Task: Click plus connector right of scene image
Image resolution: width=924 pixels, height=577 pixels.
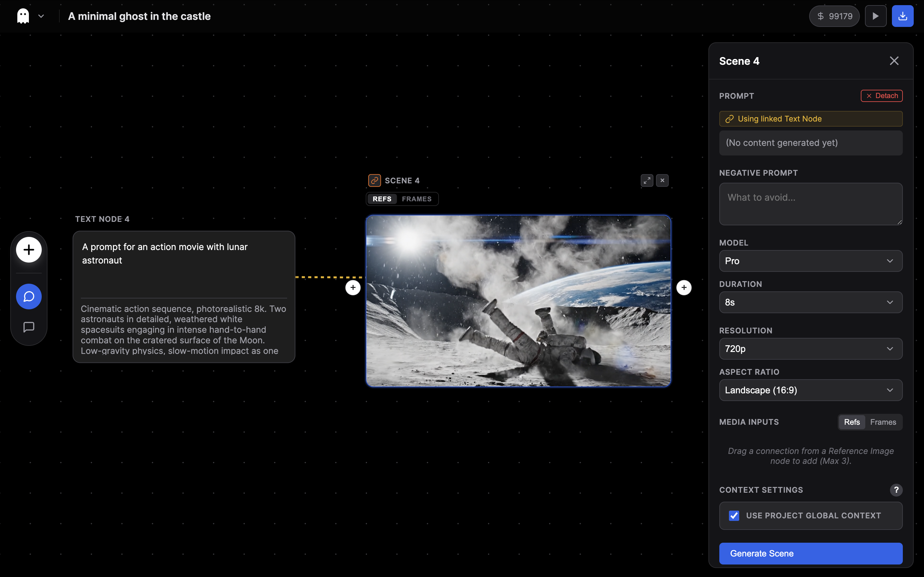Action: [684, 288]
